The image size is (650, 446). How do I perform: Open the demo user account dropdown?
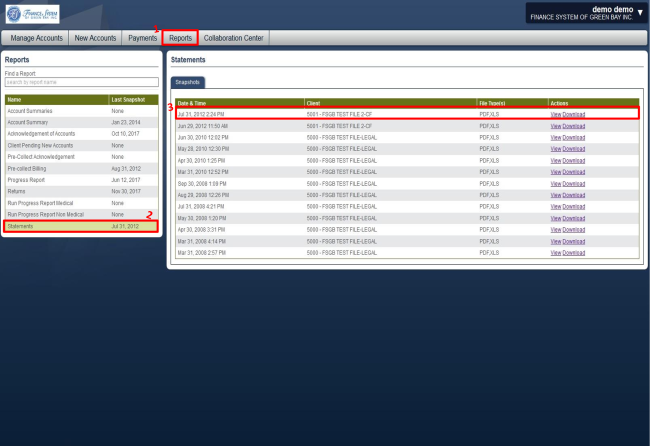click(x=640, y=13)
